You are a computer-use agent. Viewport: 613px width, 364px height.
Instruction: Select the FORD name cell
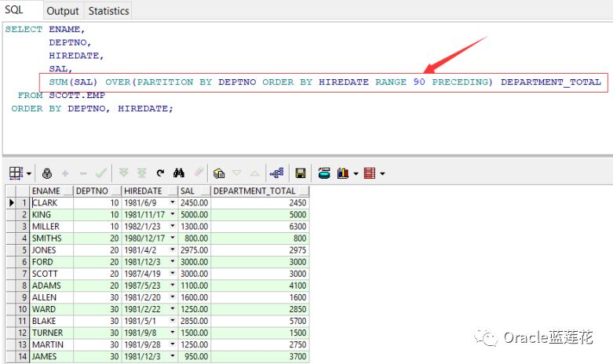(x=52, y=262)
